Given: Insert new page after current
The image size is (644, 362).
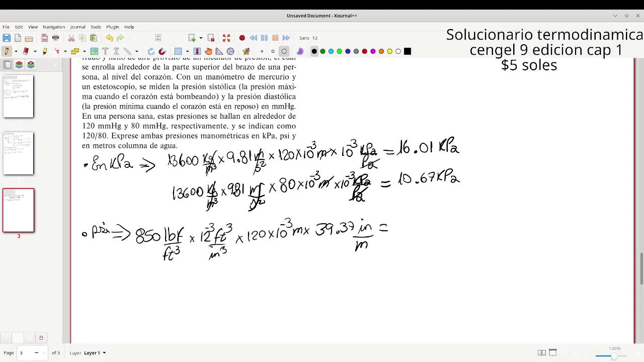Looking at the screenshot, I should (192, 38).
